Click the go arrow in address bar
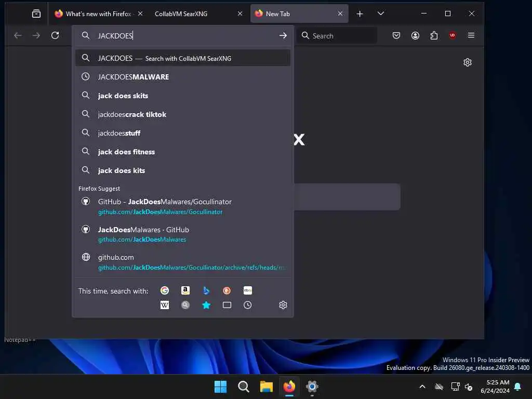The image size is (532, 399). click(x=283, y=35)
